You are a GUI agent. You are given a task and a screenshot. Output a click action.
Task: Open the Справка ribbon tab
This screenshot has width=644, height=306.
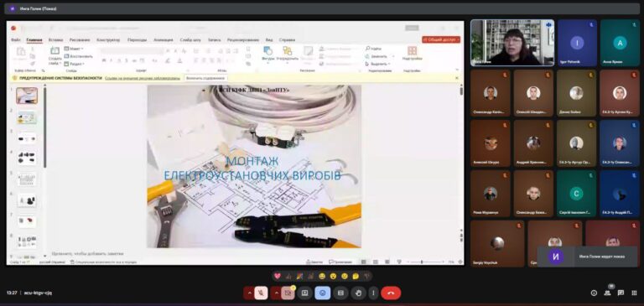pos(287,40)
